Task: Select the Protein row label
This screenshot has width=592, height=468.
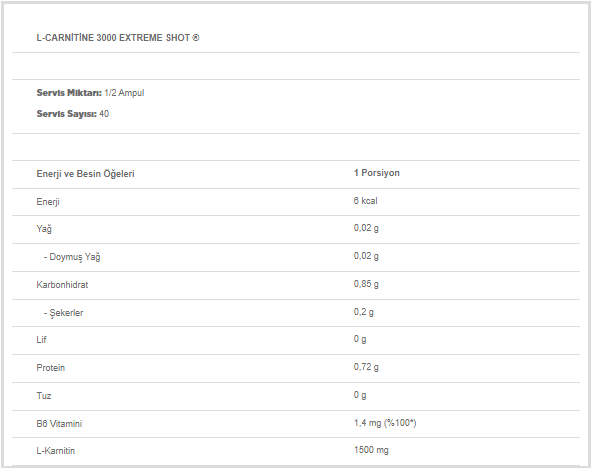Action: 51,368
